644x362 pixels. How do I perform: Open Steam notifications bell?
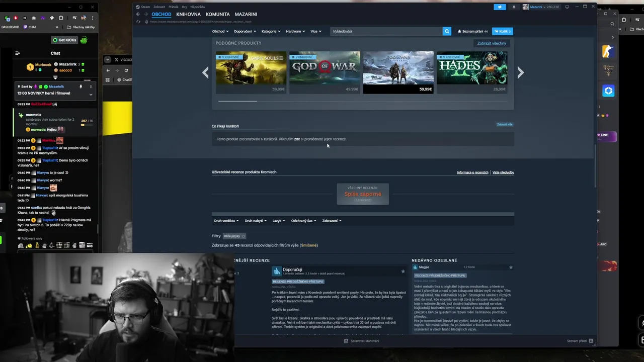[514, 7]
